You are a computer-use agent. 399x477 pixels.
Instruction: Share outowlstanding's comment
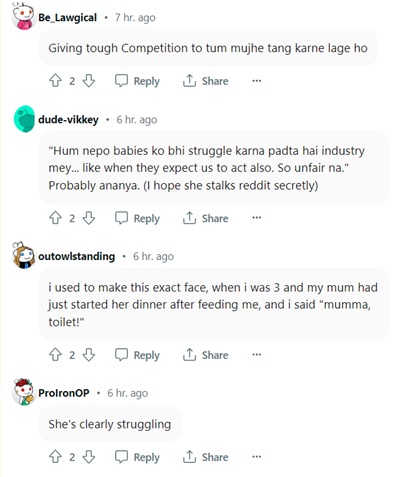(x=206, y=355)
